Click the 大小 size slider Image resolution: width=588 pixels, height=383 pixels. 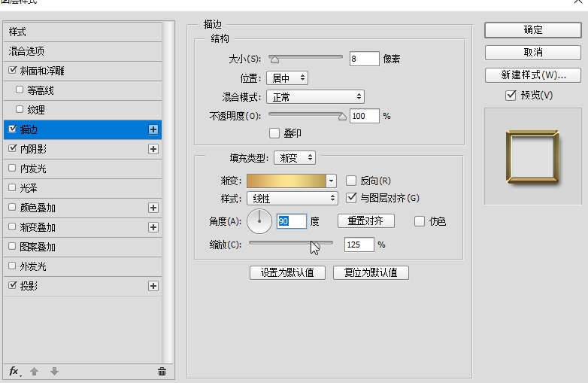[x=305, y=58]
